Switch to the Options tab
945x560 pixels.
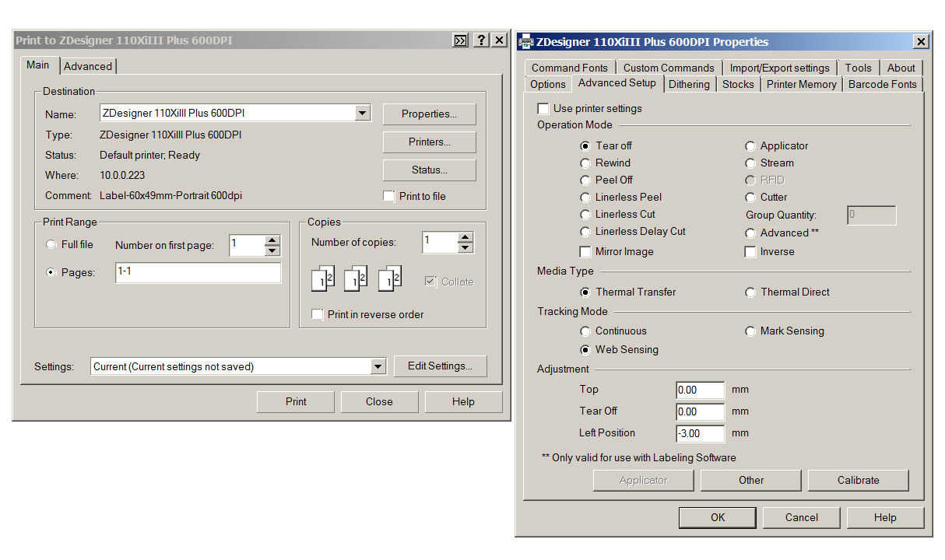(548, 84)
